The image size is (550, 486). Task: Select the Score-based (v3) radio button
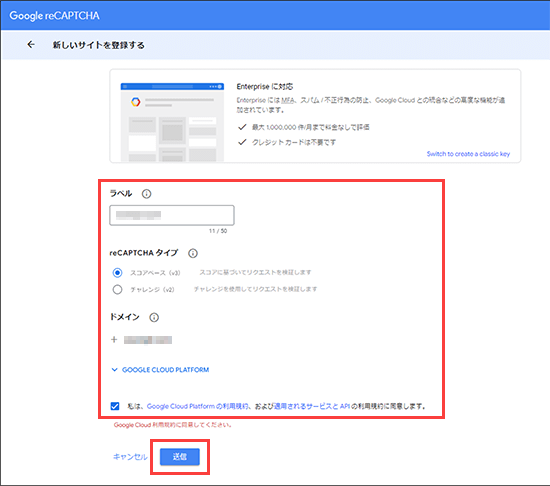(x=118, y=272)
